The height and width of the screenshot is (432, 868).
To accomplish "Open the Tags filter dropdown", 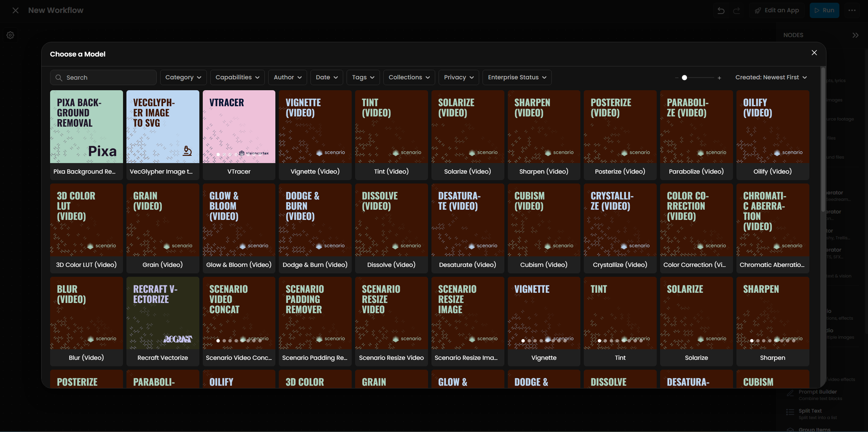I will [x=363, y=78].
